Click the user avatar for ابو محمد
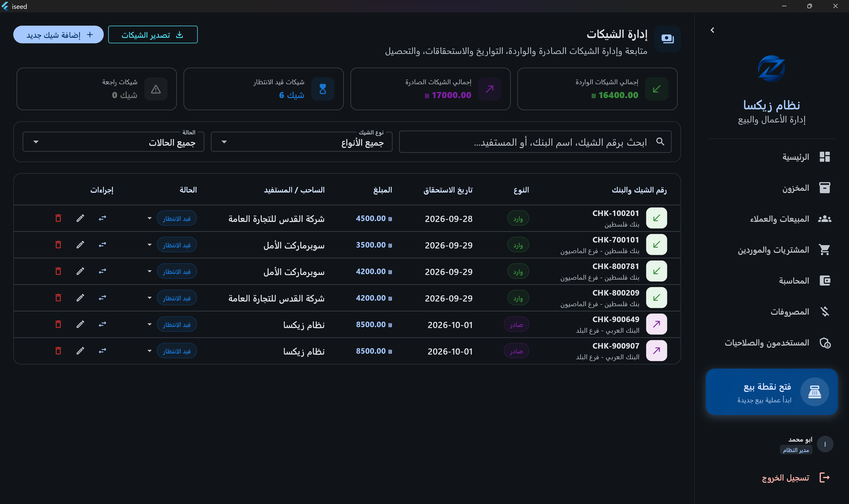 [x=825, y=444]
